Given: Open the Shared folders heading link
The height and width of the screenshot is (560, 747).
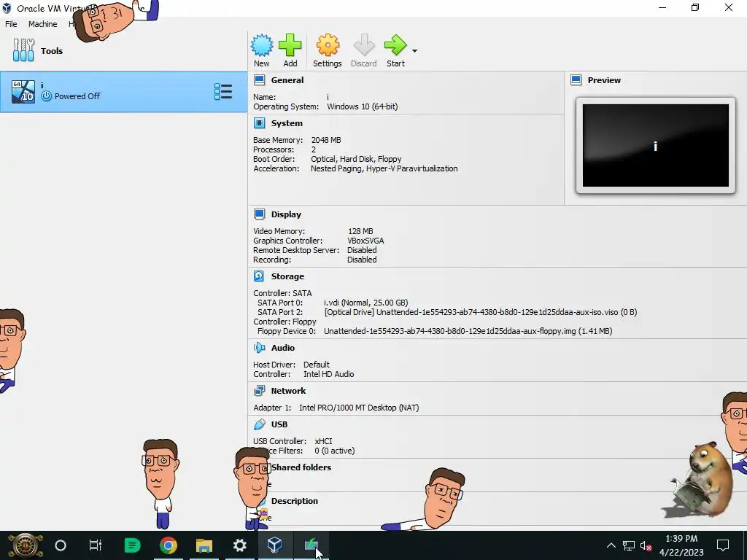Looking at the screenshot, I should (301, 467).
